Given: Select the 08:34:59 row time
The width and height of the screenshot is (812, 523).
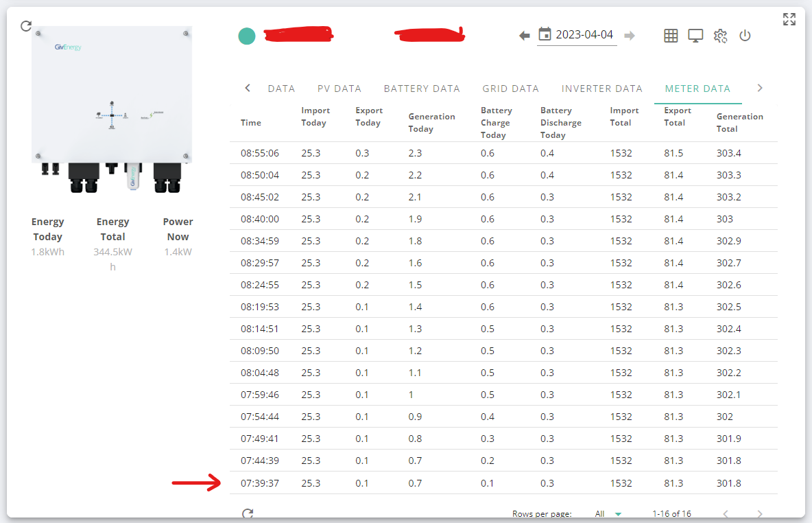Looking at the screenshot, I should [259, 241].
